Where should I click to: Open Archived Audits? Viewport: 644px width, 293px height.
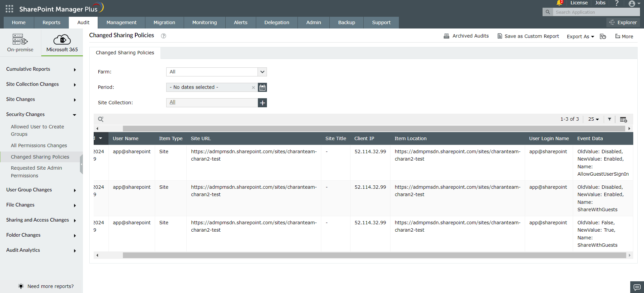pos(466,36)
